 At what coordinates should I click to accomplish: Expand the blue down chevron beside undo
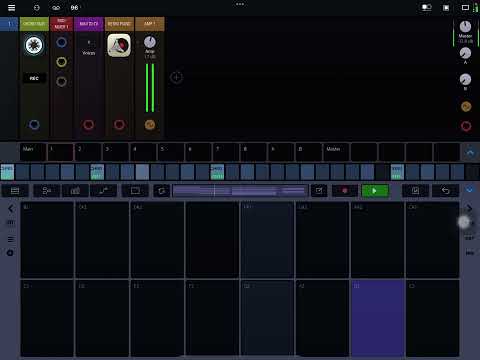[470, 190]
